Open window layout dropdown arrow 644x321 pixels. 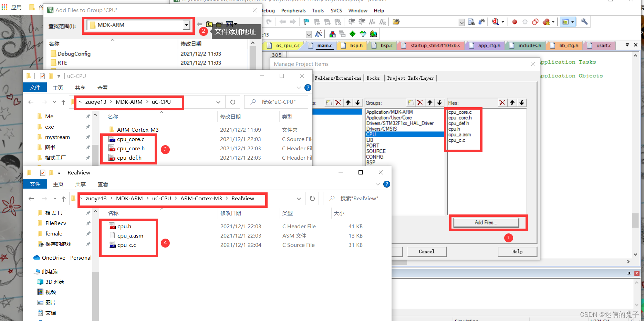(x=573, y=22)
